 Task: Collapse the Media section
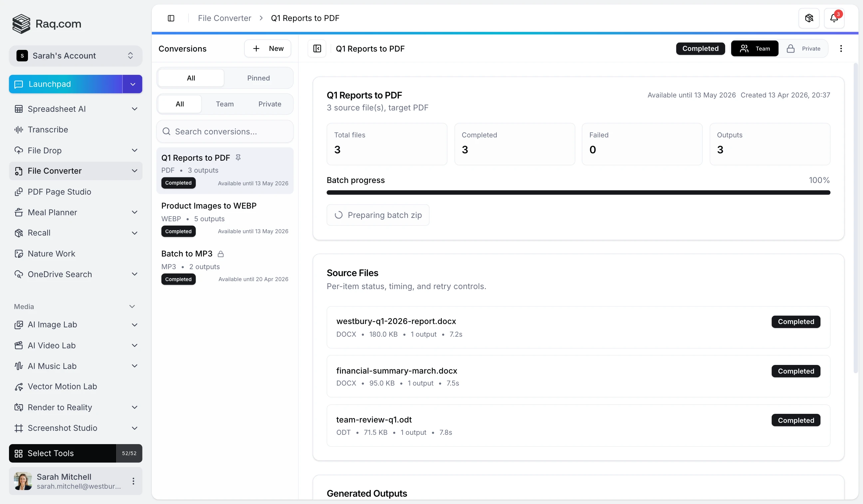click(x=132, y=306)
